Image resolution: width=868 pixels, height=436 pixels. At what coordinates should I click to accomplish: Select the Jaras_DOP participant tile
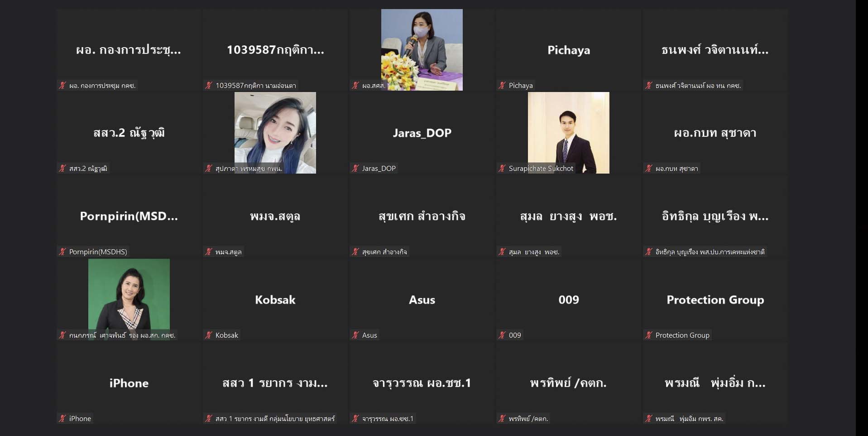pos(422,133)
